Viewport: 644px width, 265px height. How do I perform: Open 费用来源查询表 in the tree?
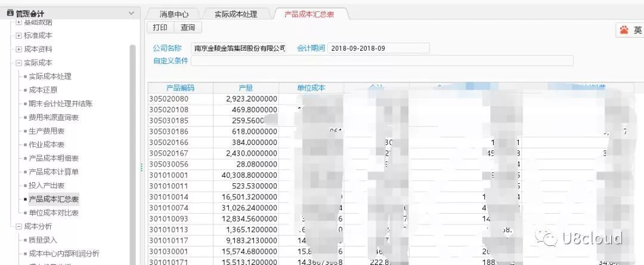54,118
